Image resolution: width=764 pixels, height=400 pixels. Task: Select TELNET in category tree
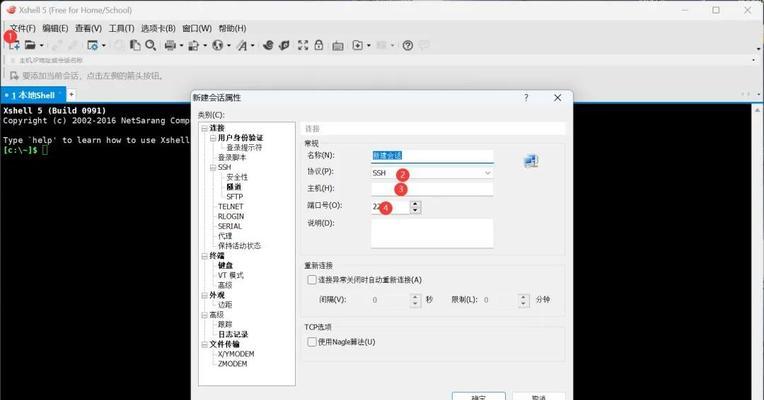(x=230, y=207)
